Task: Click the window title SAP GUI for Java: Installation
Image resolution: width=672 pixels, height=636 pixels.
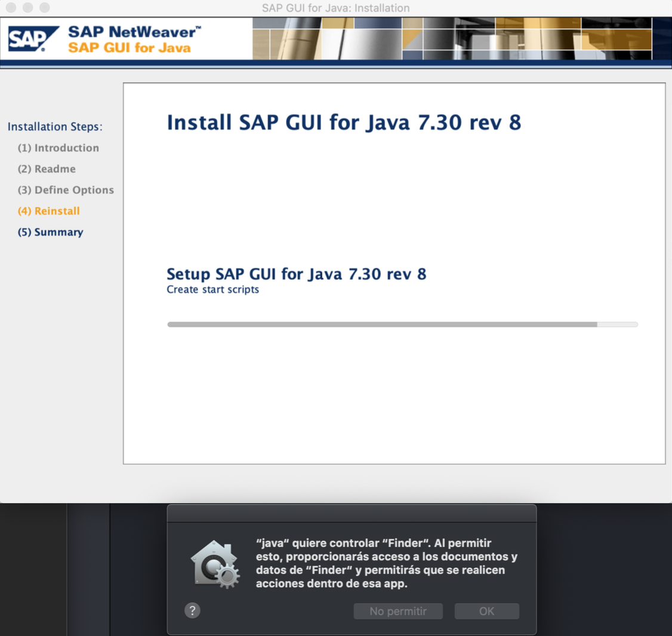Action: click(x=335, y=8)
